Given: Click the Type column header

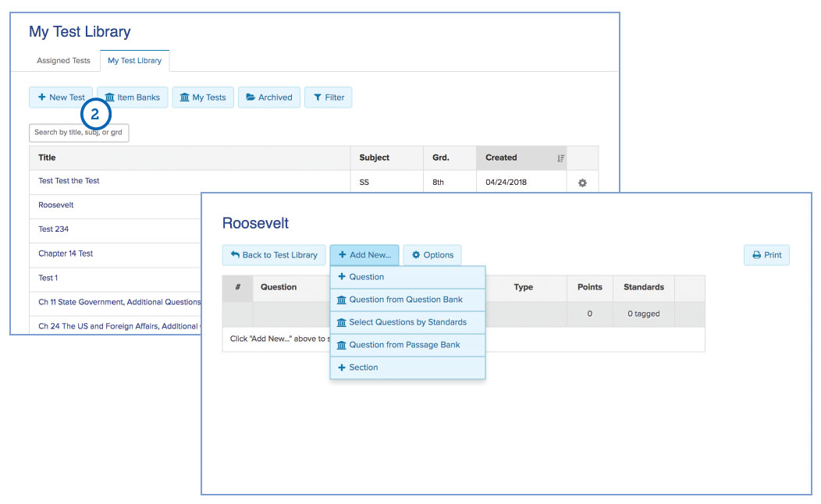Looking at the screenshot, I should 523,287.
